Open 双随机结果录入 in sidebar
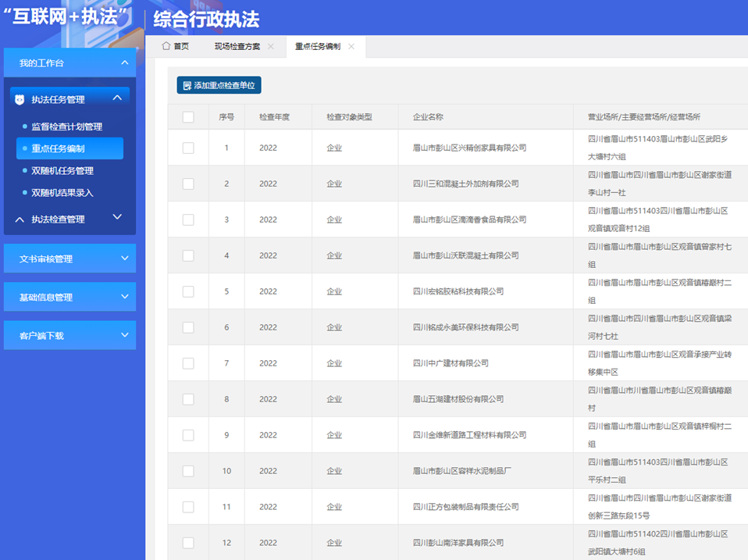Viewport: 748px width, 560px height. coord(62,193)
